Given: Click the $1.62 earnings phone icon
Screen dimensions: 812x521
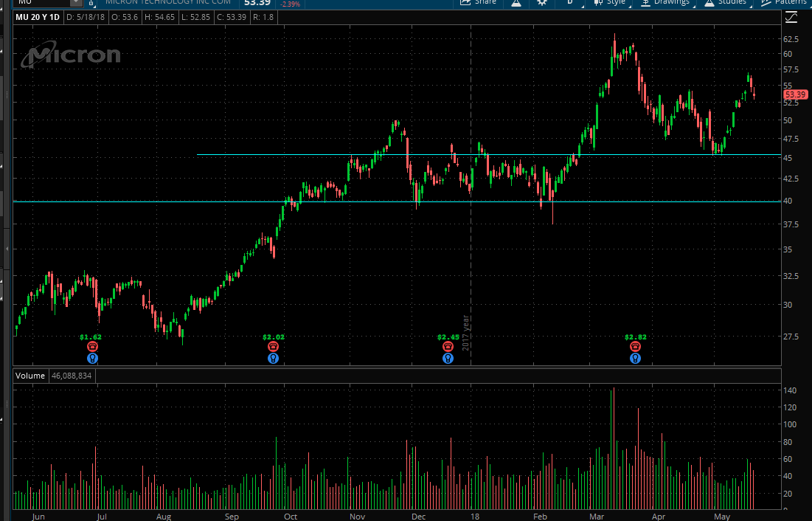Looking at the screenshot, I should point(93,347).
